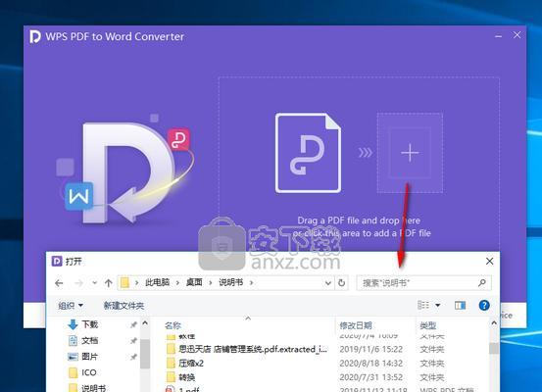Sort by 类型 column header
542x392 pixels.
point(428,325)
